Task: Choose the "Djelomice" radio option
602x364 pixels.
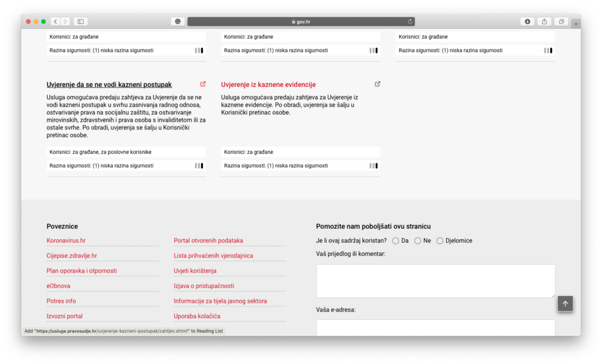Action: click(440, 241)
